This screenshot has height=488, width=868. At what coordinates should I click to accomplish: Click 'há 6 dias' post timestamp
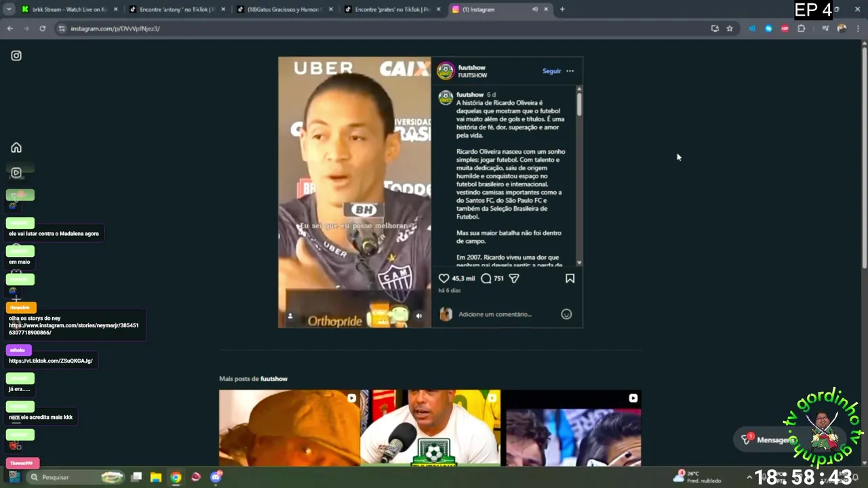[x=450, y=290]
